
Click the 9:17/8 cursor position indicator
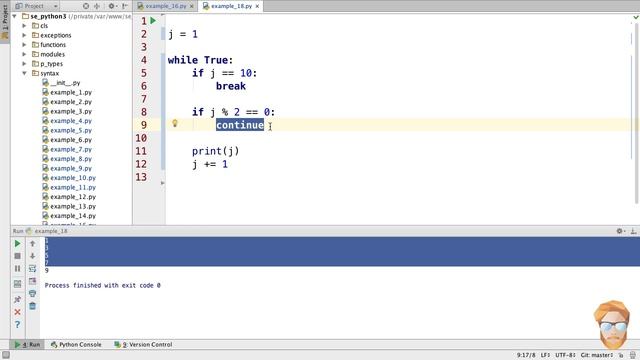525,355
